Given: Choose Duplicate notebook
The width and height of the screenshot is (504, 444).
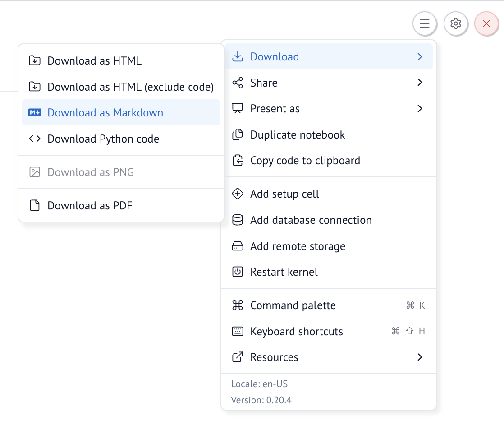Looking at the screenshot, I should click(298, 135).
